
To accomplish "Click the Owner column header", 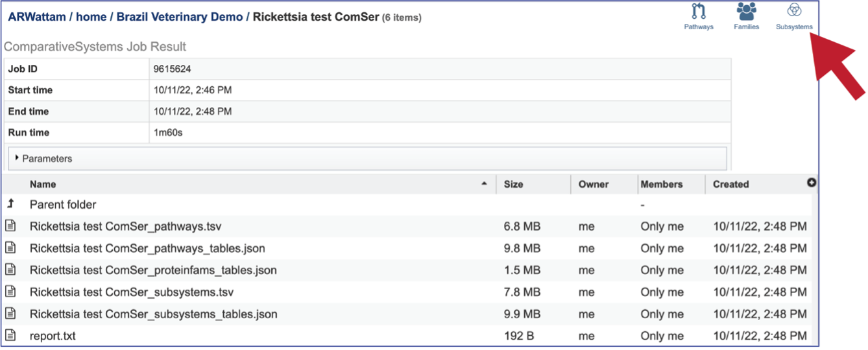I will coord(594,184).
